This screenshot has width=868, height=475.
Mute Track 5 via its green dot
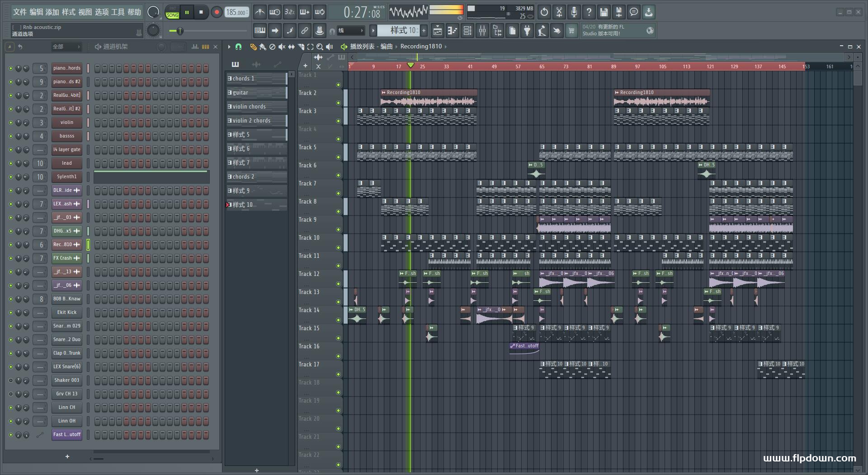[x=338, y=157]
